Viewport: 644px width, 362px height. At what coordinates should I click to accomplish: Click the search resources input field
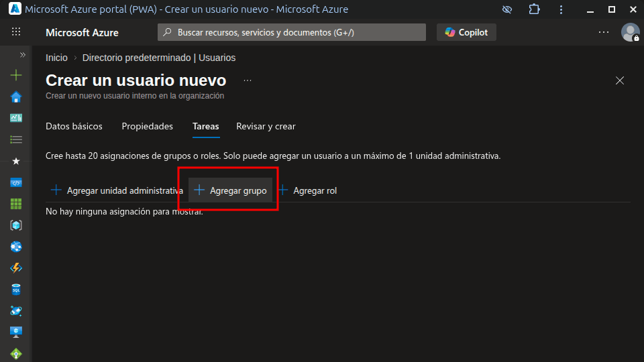point(292,32)
